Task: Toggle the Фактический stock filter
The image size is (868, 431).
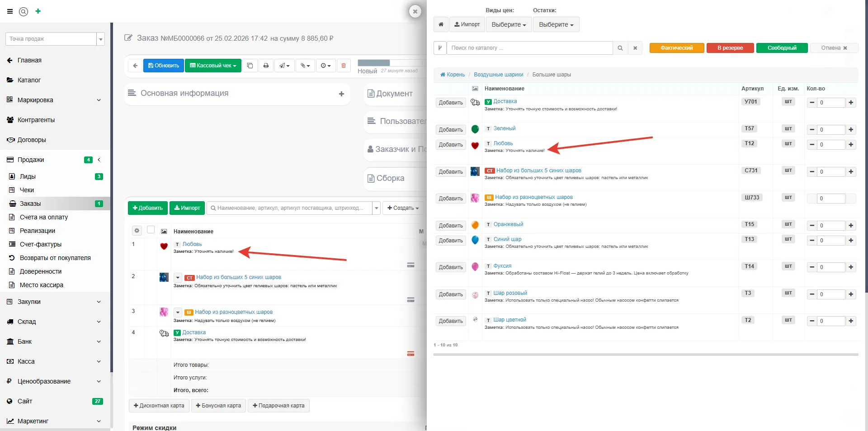Action: (x=676, y=48)
